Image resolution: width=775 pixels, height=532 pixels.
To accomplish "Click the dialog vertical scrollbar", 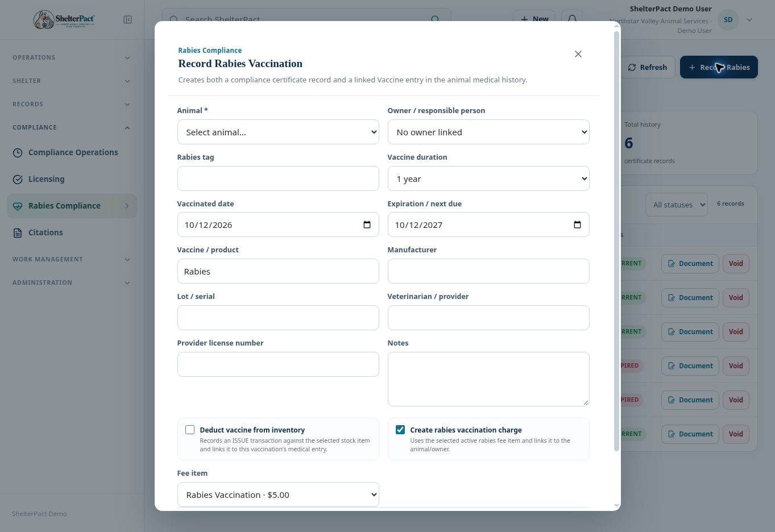I will [x=616, y=242].
